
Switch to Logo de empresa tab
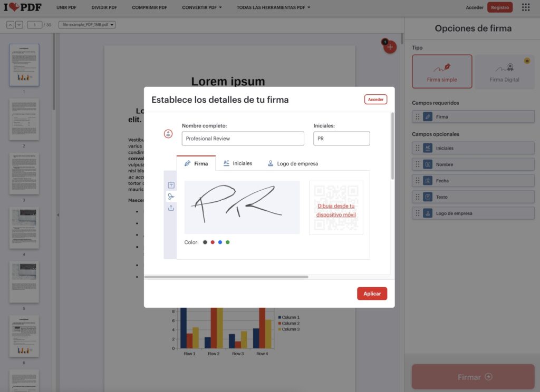(x=293, y=163)
